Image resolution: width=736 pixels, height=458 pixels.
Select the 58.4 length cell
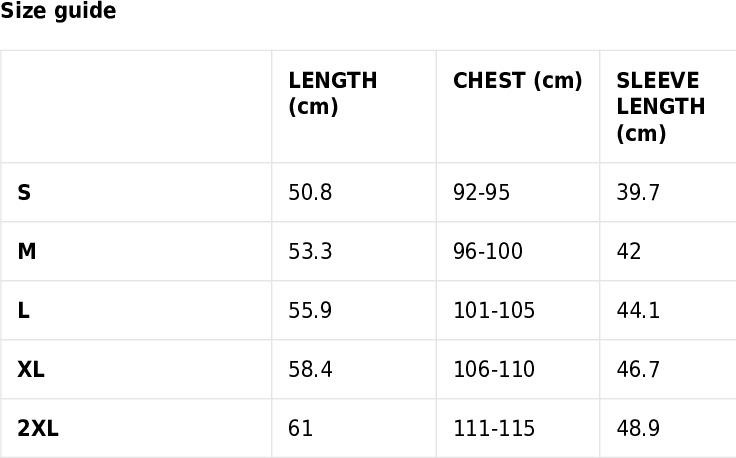click(354, 370)
